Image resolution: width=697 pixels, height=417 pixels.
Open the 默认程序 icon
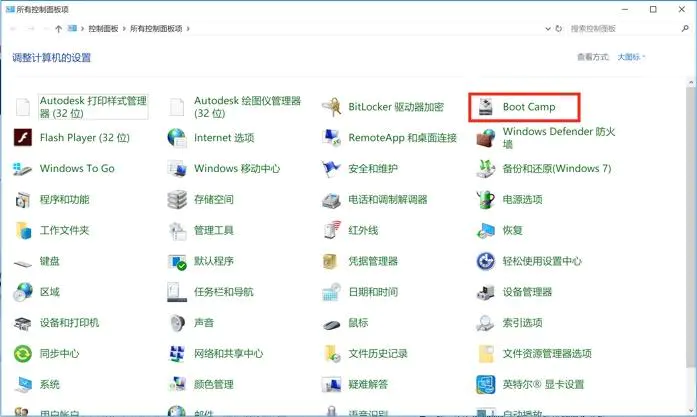tap(177, 261)
